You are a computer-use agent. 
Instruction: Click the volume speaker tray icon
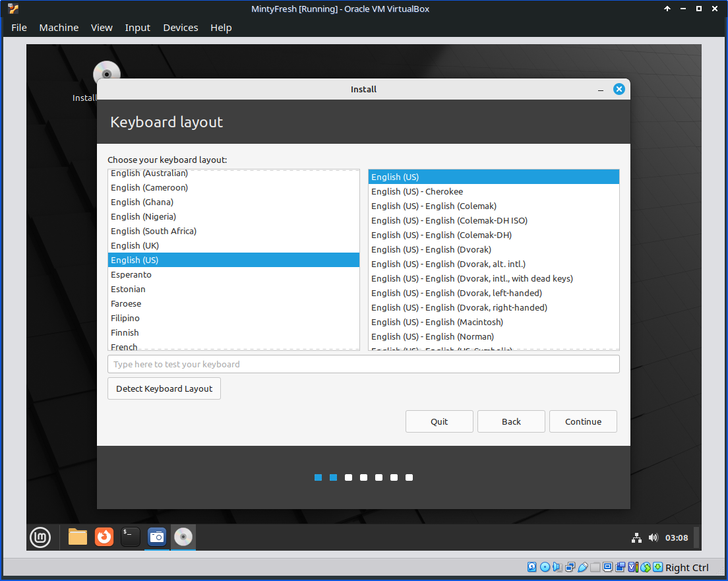coord(653,538)
